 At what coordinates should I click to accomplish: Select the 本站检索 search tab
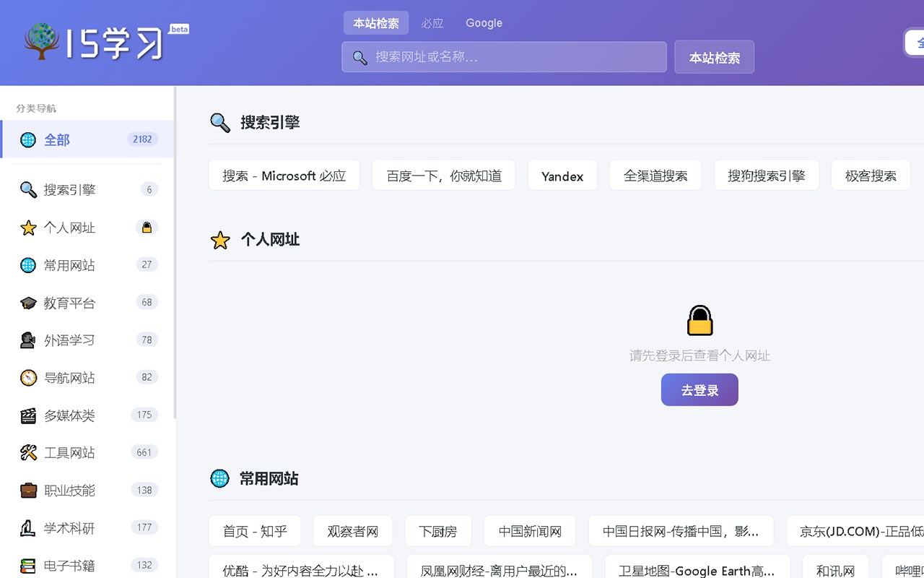pos(376,23)
